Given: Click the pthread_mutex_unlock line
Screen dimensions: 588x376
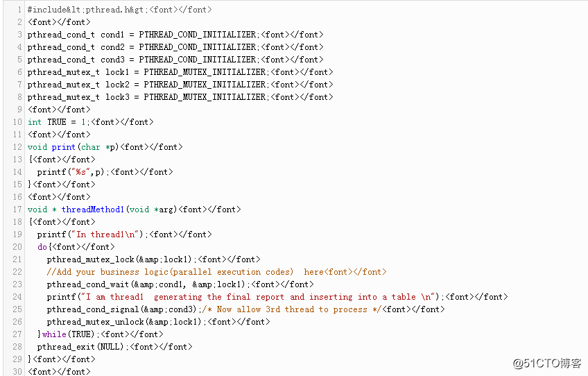Looking at the screenshot, I should pyautogui.click(x=158, y=322).
